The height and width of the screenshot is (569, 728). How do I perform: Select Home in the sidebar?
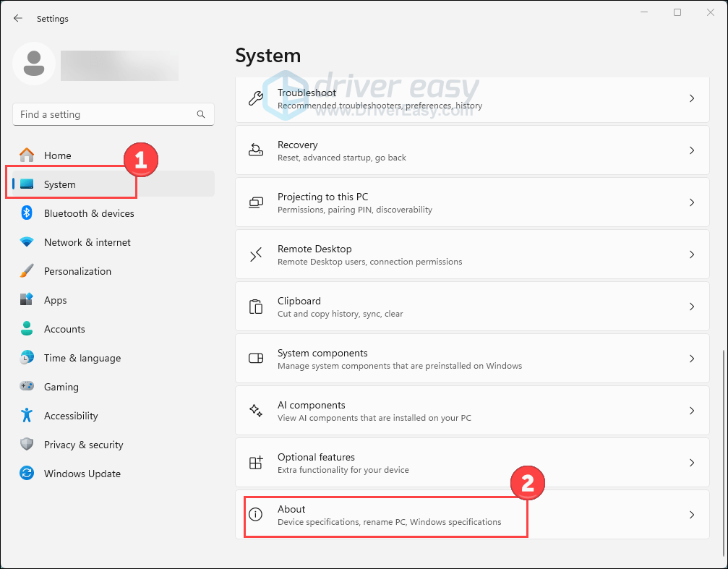point(57,155)
